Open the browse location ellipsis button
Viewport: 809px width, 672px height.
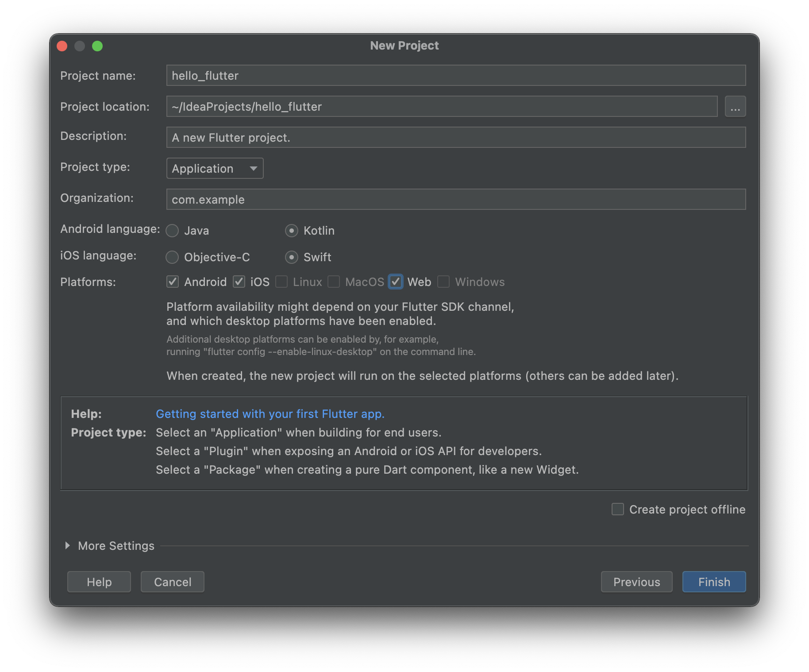(x=735, y=106)
